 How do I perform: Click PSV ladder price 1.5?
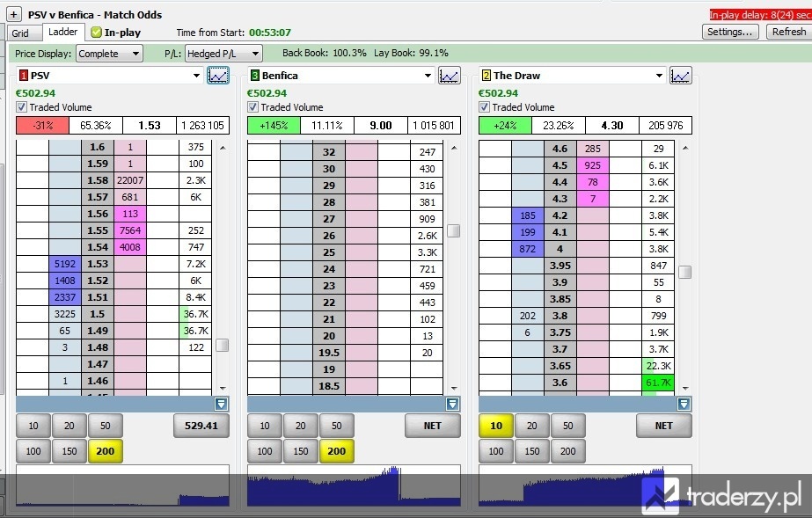98,314
